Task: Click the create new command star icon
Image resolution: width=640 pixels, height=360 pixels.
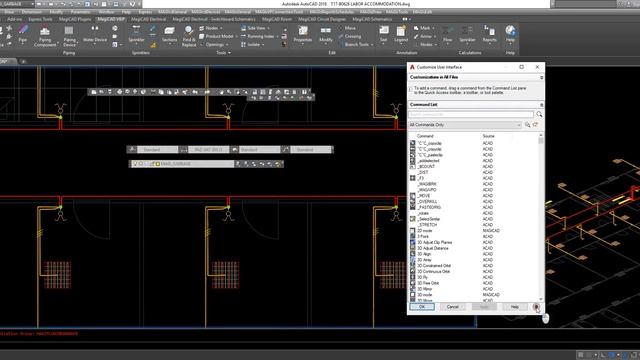Action: [x=536, y=125]
